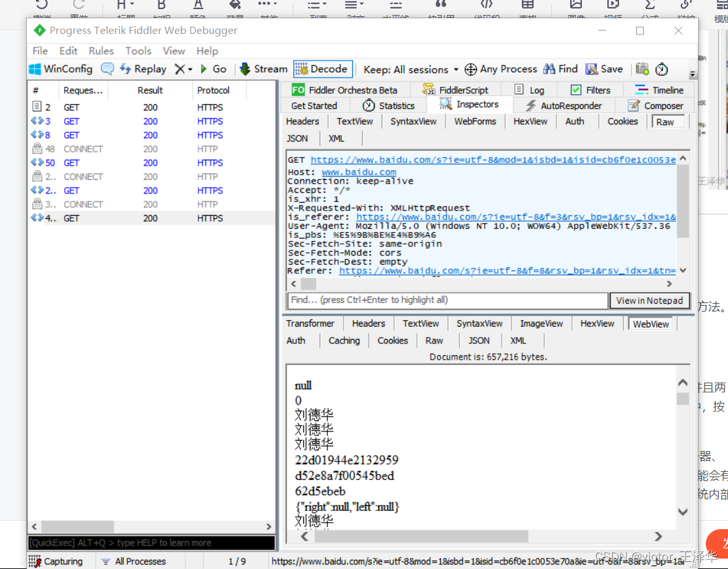The height and width of the screenshot is (569, 728).
Task: Open Find sessions with binoculars icon
Action: [560, 69]
